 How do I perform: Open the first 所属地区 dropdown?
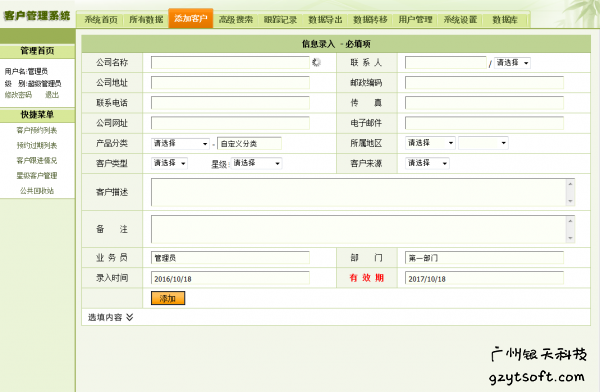click(x=430, y=143)
